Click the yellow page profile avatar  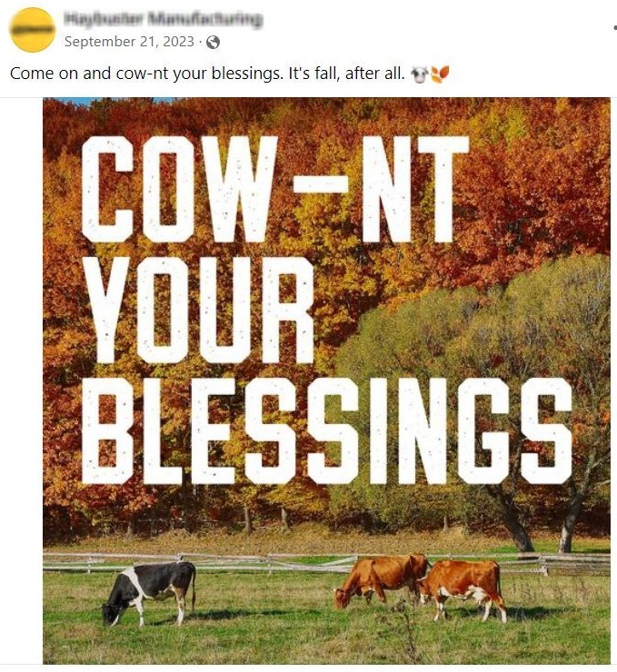click(33, 30)
